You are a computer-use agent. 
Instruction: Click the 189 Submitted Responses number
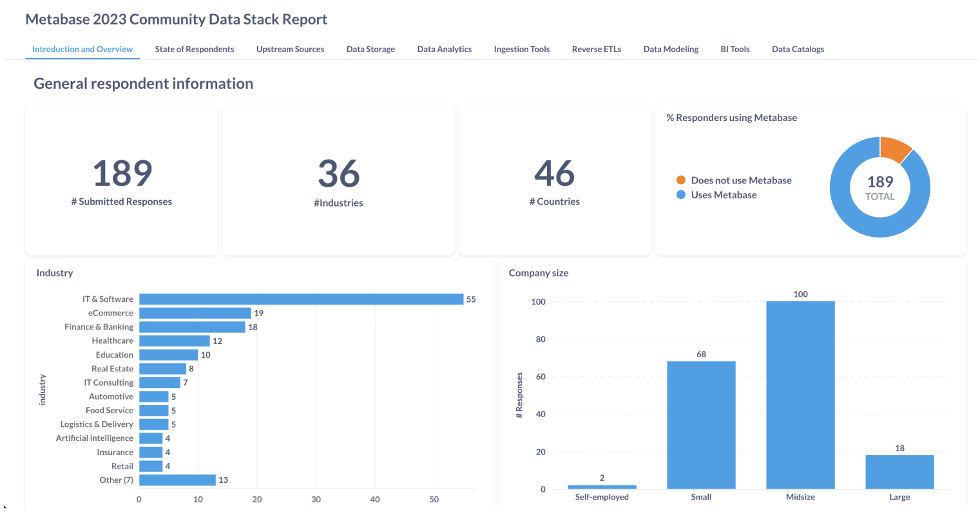(122, 173)
